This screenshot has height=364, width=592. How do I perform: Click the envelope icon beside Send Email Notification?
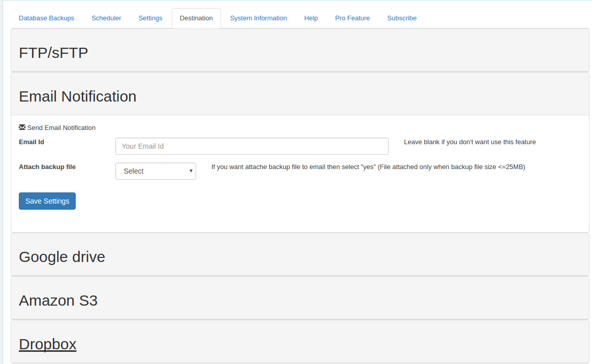[x=22, y=127]
